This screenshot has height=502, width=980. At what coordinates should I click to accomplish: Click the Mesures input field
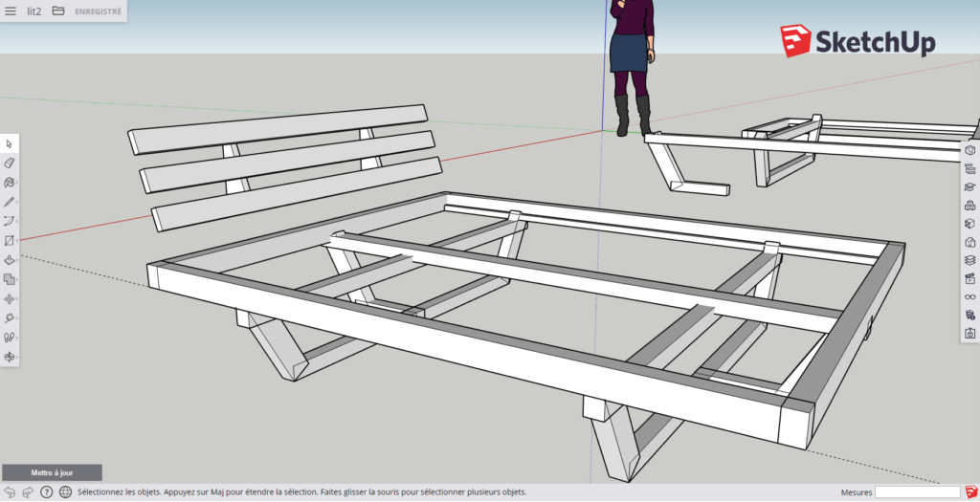click(917, 492)
